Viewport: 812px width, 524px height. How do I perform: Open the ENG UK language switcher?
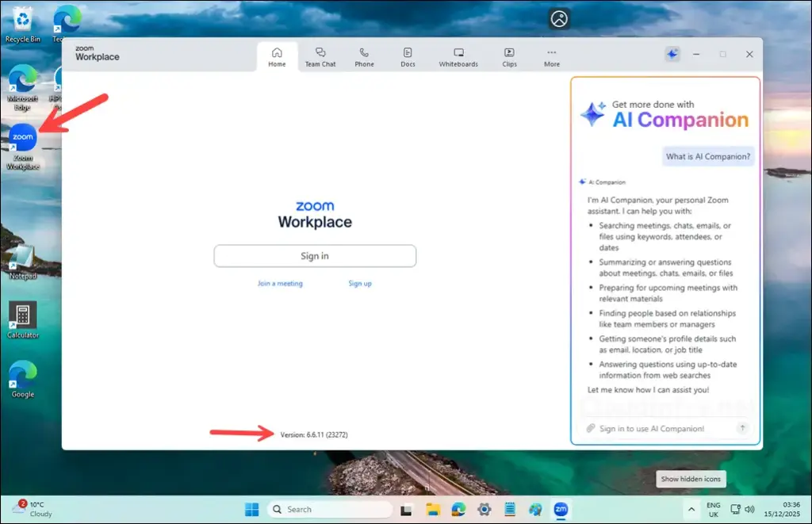713,508
